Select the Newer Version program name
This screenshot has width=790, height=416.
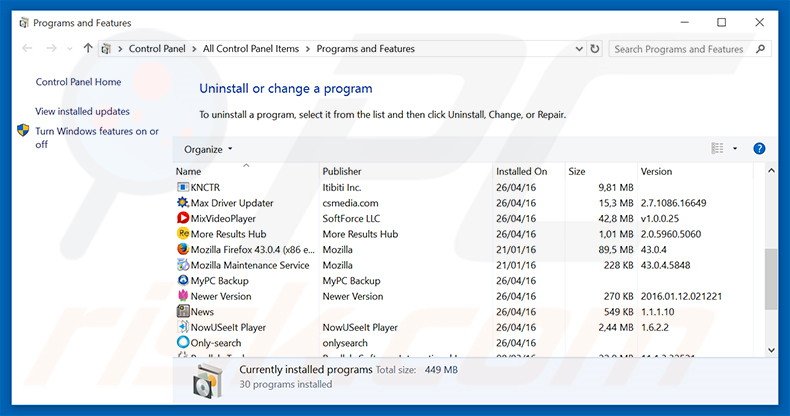[x=221, y=296]
